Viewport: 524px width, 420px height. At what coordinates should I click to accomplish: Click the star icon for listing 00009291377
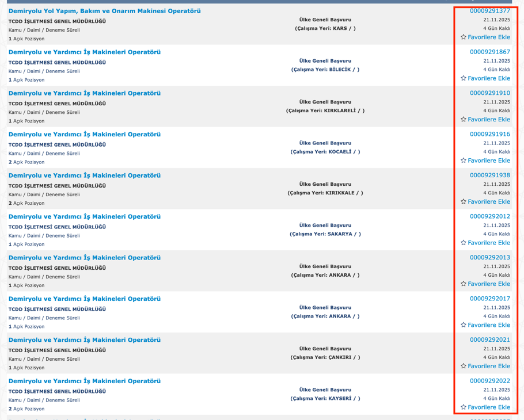(464, 37)
